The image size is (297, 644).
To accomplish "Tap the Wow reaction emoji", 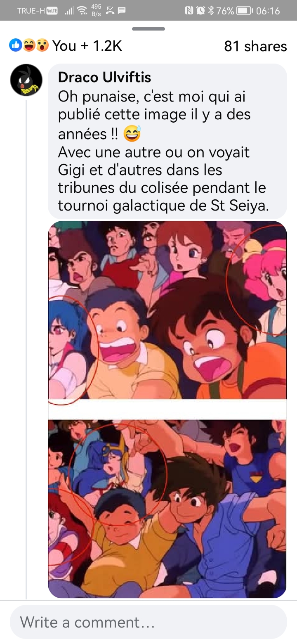I will (x=42, y=45).
